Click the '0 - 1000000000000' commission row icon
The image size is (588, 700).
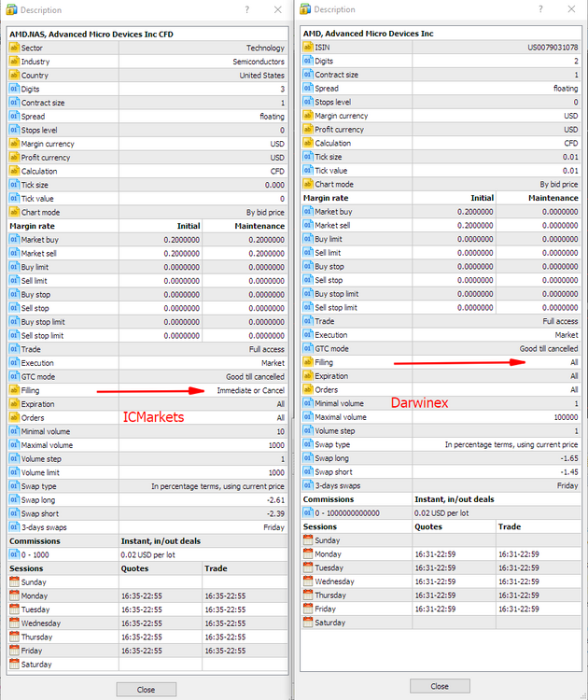click(308, 512)
